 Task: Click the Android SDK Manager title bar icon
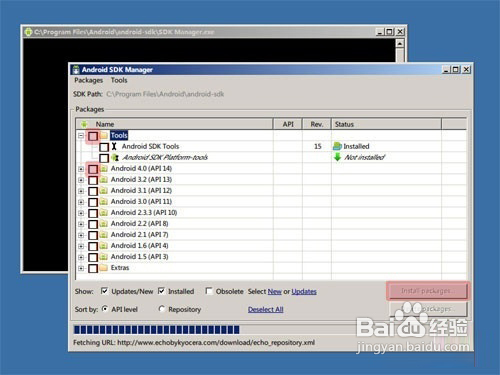coord(76,69)
